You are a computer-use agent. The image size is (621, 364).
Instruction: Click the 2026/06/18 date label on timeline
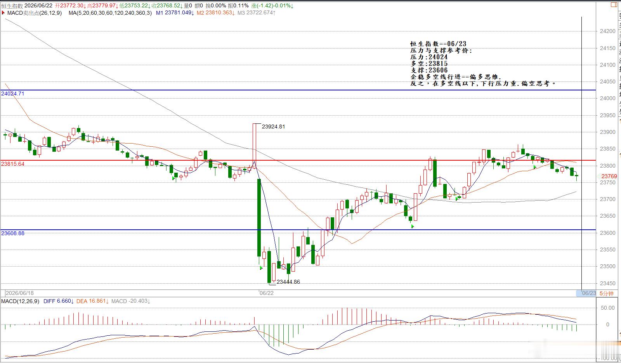coord(19,293)
